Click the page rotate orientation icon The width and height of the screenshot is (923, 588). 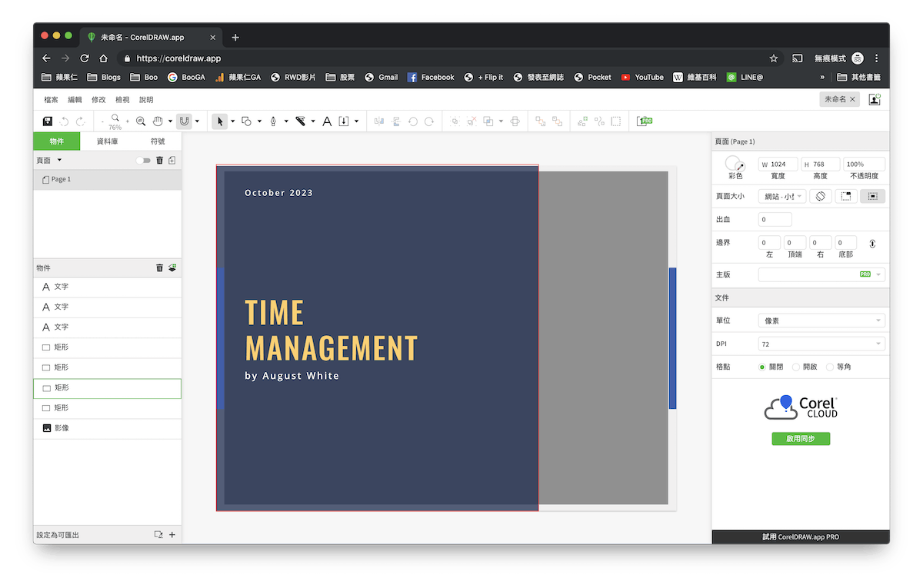tap(821, 196)
